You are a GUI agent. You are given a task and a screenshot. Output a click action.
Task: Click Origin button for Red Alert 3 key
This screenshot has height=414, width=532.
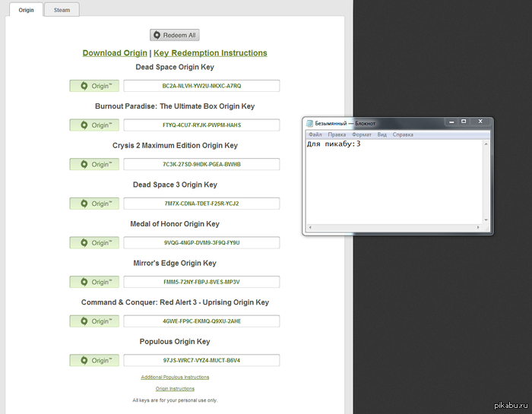point(94,321)
